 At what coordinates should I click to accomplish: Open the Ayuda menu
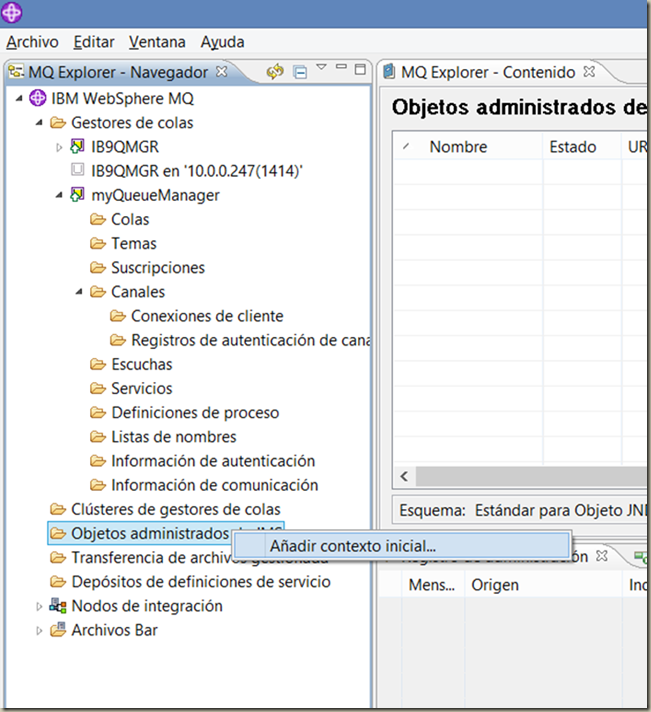[222, 42]
